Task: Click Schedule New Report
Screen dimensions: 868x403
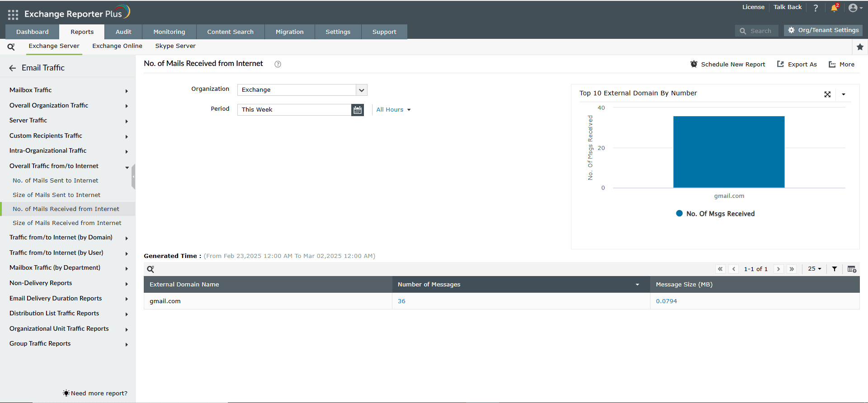Action: click(x=728, y=65)
